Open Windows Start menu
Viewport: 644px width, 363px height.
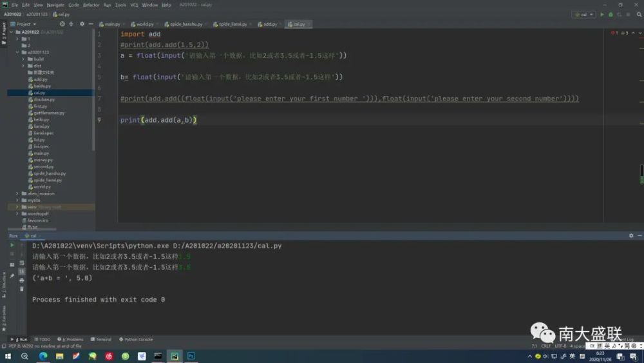pyautogui.click(x=8, y=356)
